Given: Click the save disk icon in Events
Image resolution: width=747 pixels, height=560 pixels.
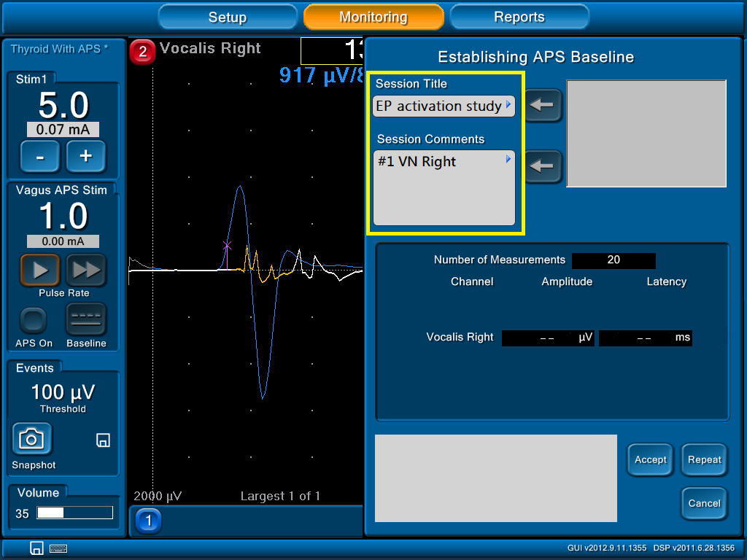Looking at the screenshot, I should click(x=103, y=440).
